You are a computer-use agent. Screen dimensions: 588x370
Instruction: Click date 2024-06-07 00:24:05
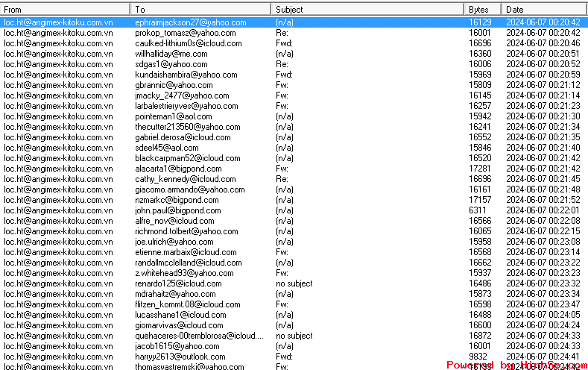[543, 316]
